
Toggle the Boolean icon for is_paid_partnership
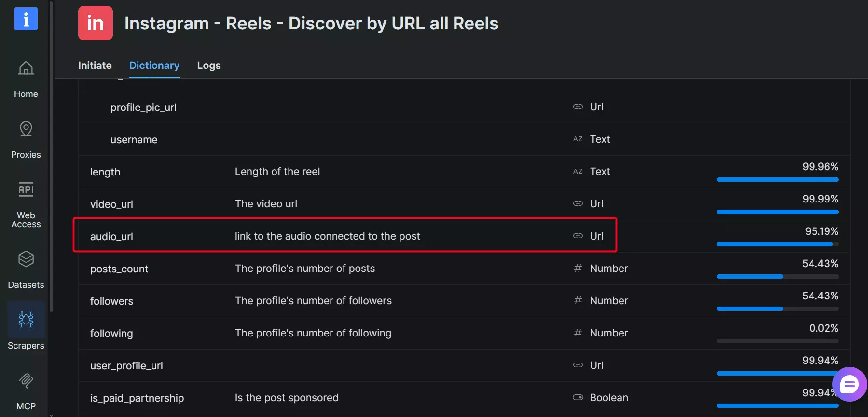tap(578, 397)
